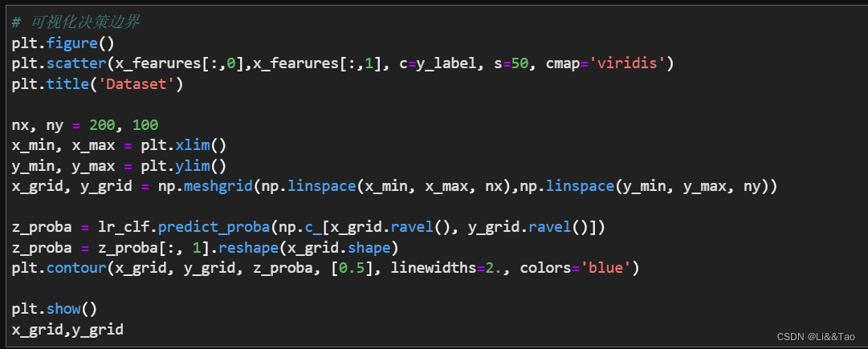Screen dimensions: 868x349
Task: Click 'ylim' in the y_min line
Action: 194,166
